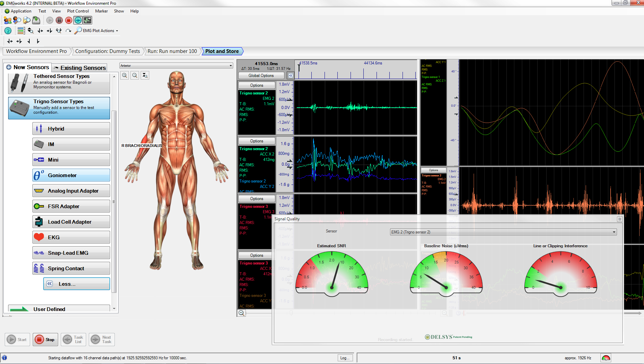Open the Signal Quality Sensor dropdown
644x364 pixels.
[x=503, y=232]
